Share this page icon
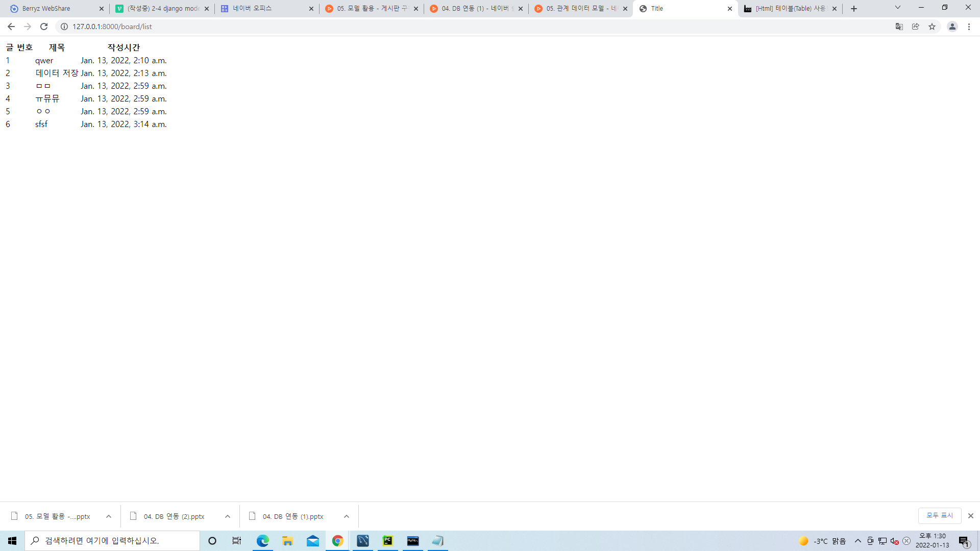 point(916,27)
